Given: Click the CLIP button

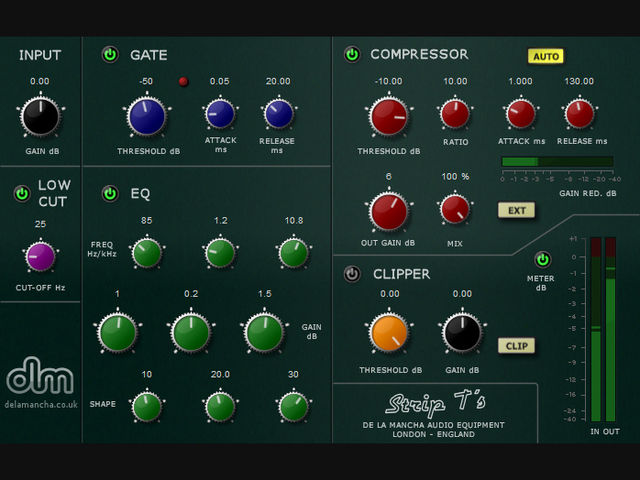Looking at the screenshot, I should [x=516, y=346].
